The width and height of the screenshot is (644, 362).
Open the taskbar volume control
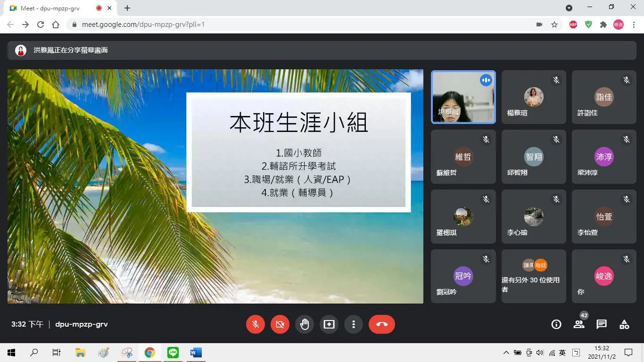[540, 353]
